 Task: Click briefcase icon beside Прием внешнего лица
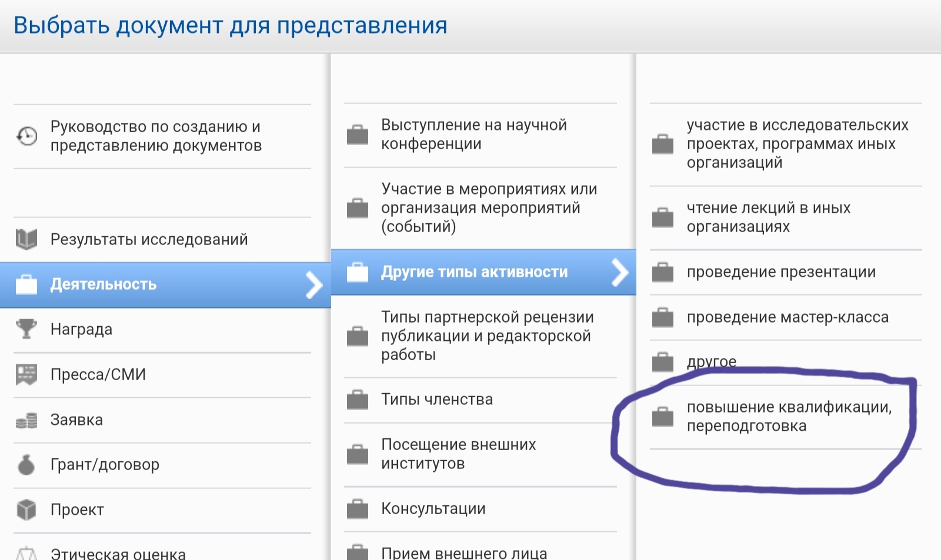[358, 552]
